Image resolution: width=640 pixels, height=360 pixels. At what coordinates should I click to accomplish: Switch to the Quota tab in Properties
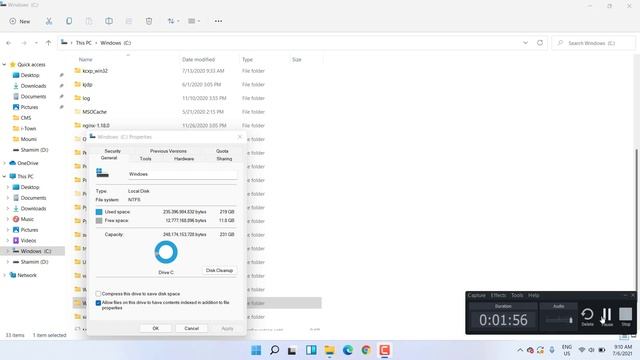point(222,151)
